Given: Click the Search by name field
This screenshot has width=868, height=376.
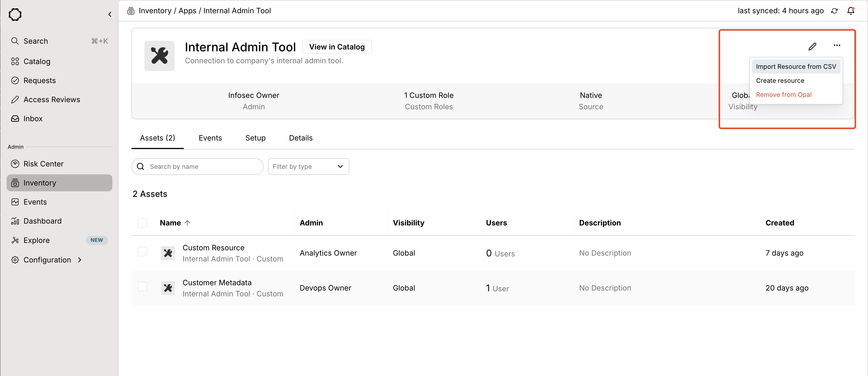Looking at the screenshot, I should pos(202,167).
